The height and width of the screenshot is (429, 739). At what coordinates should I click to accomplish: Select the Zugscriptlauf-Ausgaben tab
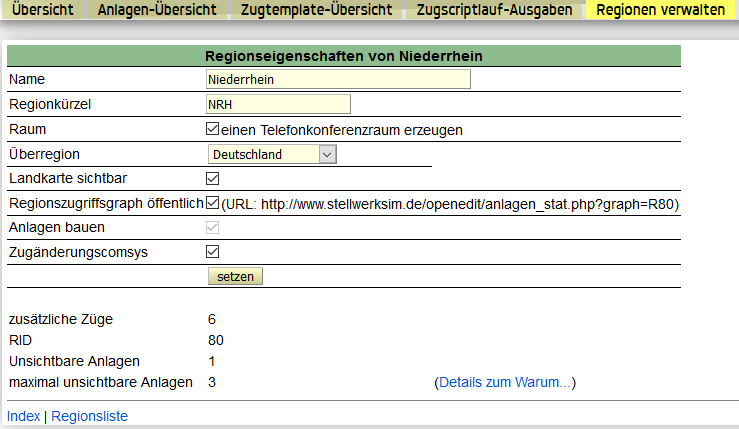tap(494, 11)
